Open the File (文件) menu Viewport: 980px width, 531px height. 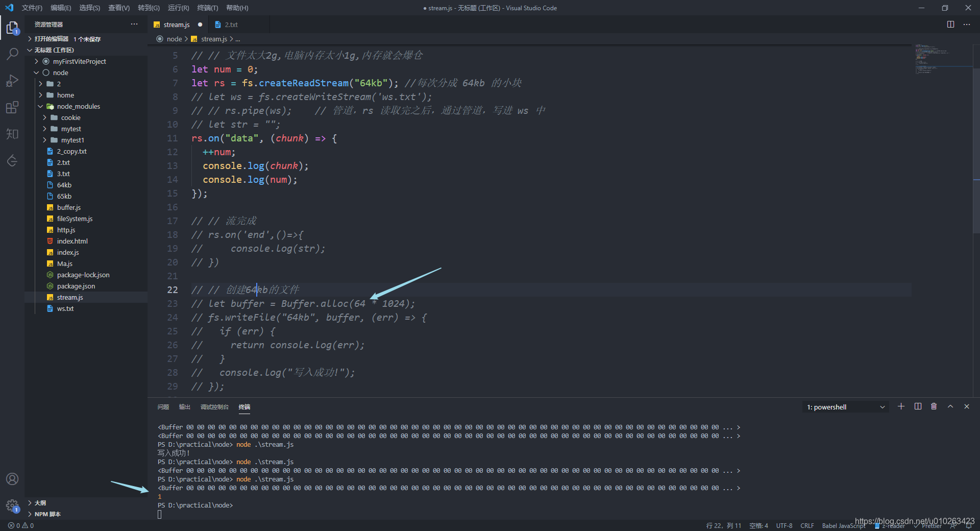pyautogui.click(x=32, y=8)
